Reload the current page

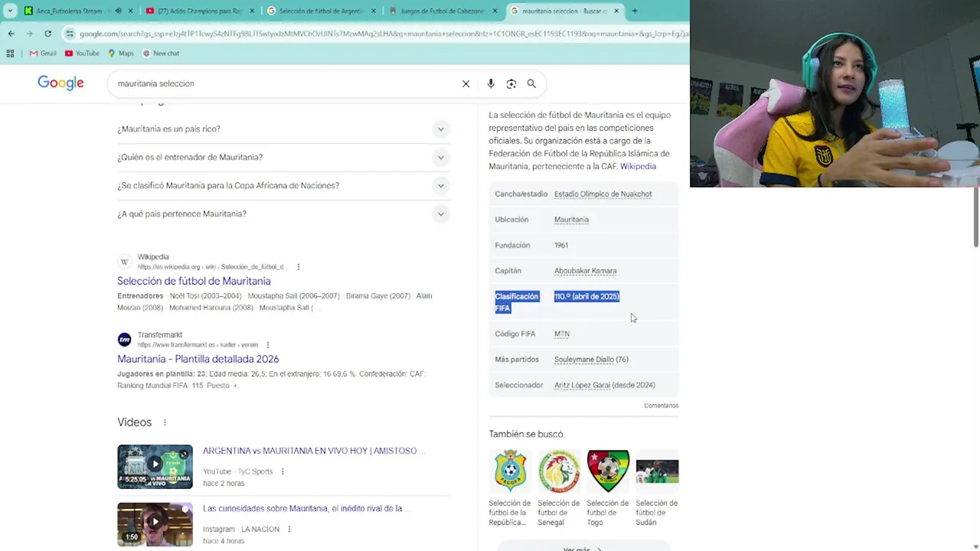(x=47, y=34)
